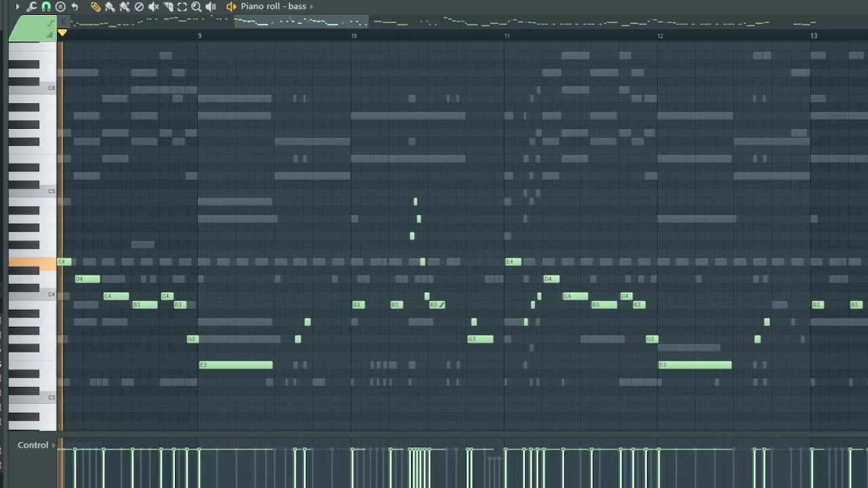
Task: Click the scroll-left arrow of the overview
Action: click(64, 22)
